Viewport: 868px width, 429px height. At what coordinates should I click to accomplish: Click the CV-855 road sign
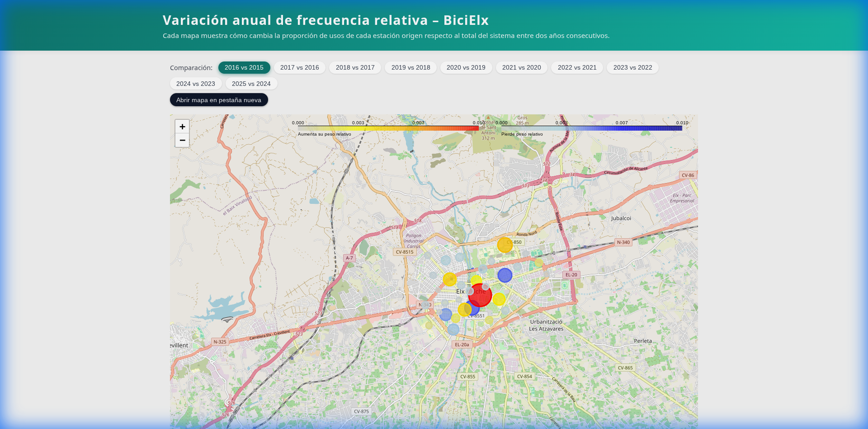point(468,377)
